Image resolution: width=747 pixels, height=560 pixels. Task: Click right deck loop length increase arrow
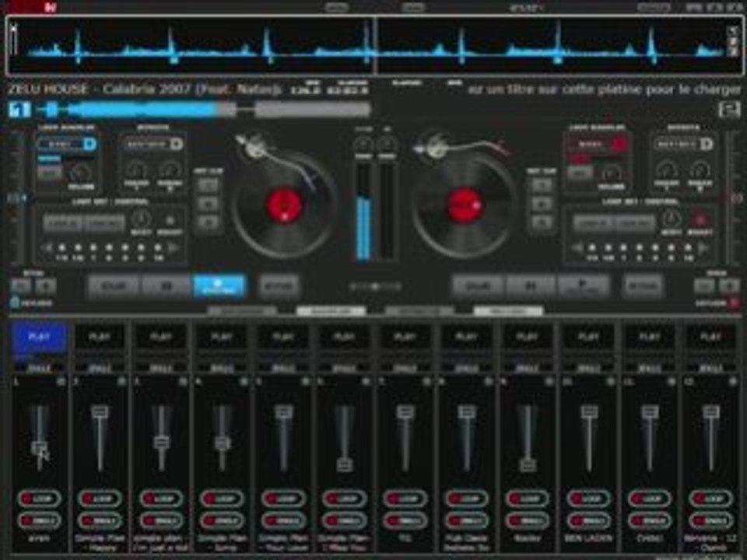pyautogui.click(x=703, y=247)
